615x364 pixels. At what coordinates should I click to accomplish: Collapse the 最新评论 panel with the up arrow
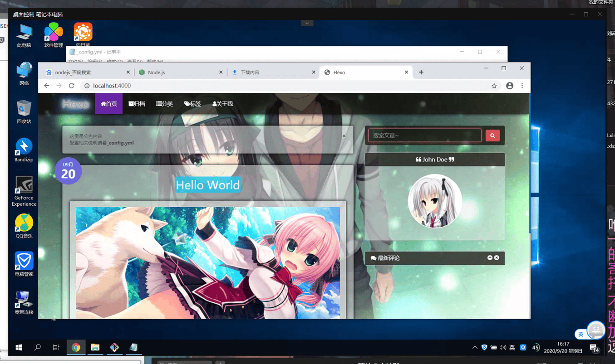click(x=490, y=257)
